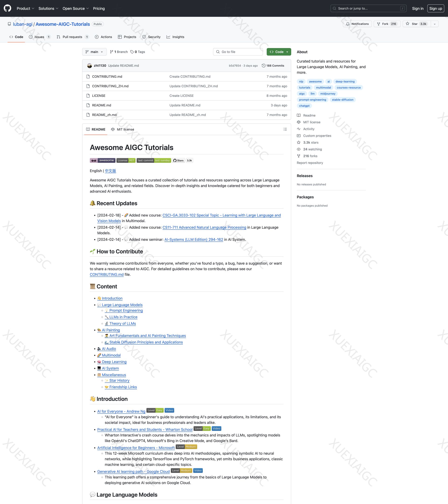Click the 中文版 link in the README

click(110, 171)
